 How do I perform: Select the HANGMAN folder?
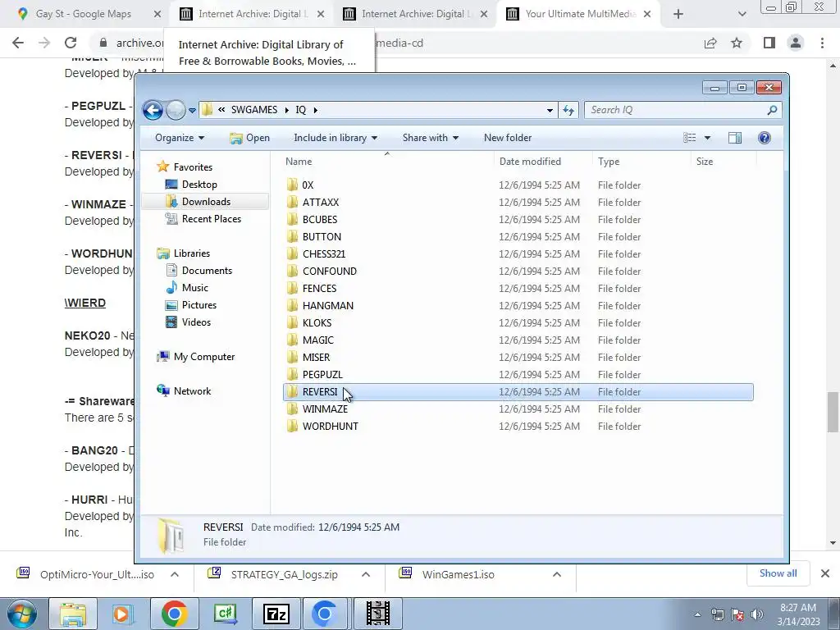pyautogui.click(x=328, y=305)
